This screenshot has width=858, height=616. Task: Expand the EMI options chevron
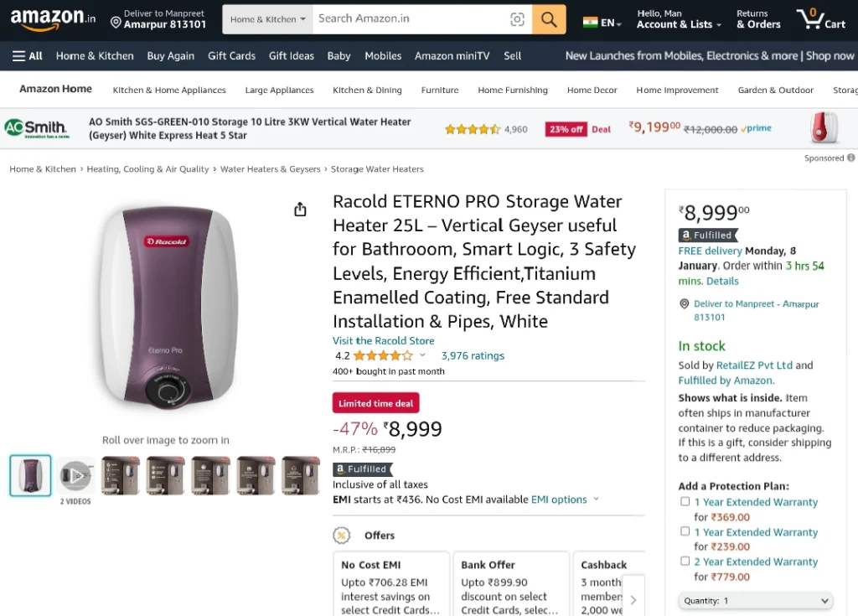click(596, 499)
